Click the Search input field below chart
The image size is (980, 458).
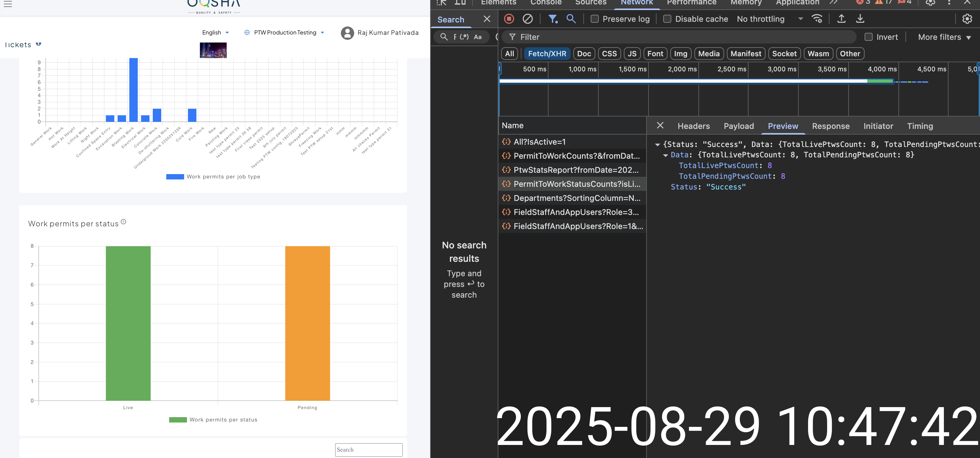368,450
